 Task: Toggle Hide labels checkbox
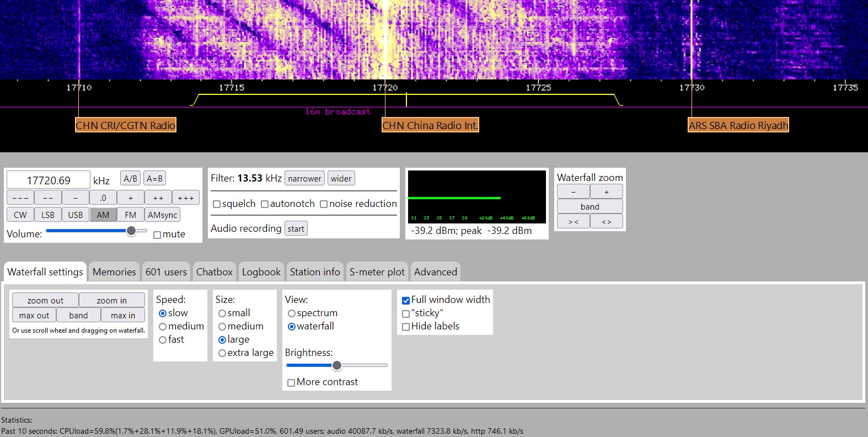[406, 327]
